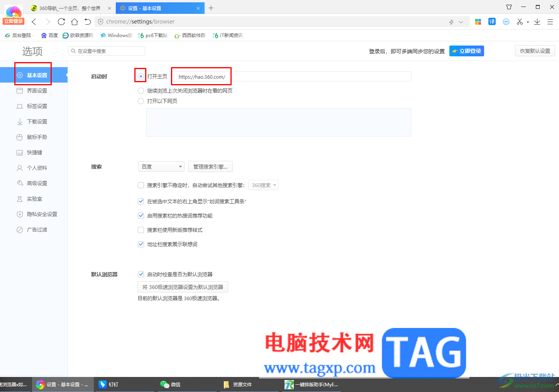Viewport: 559px width, 392px height.
Task: Toggle 启动时检查是否为默认浏览器 checkbox
Action: [x=141, y=274]
